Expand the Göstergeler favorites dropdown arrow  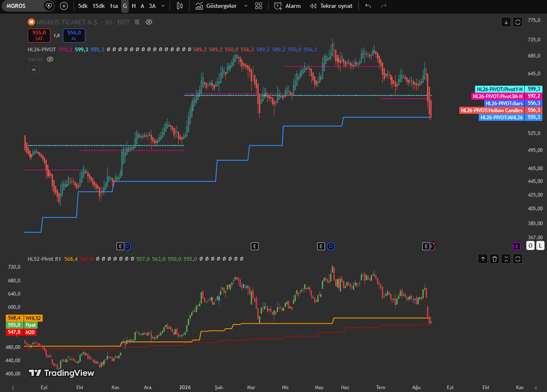[246, 6]
